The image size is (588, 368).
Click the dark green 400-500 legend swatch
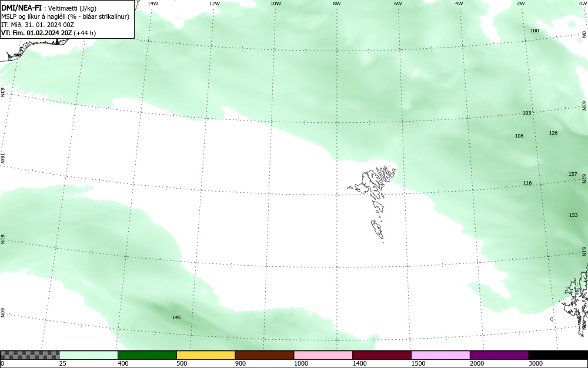pos(147,355)
